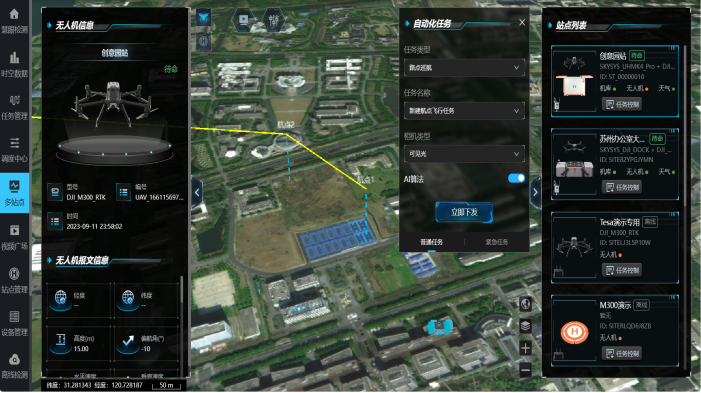Click the 50 m map scale bar
Image resolution: width=701 pixels, height=393 pixels.
tap(166, 385)
